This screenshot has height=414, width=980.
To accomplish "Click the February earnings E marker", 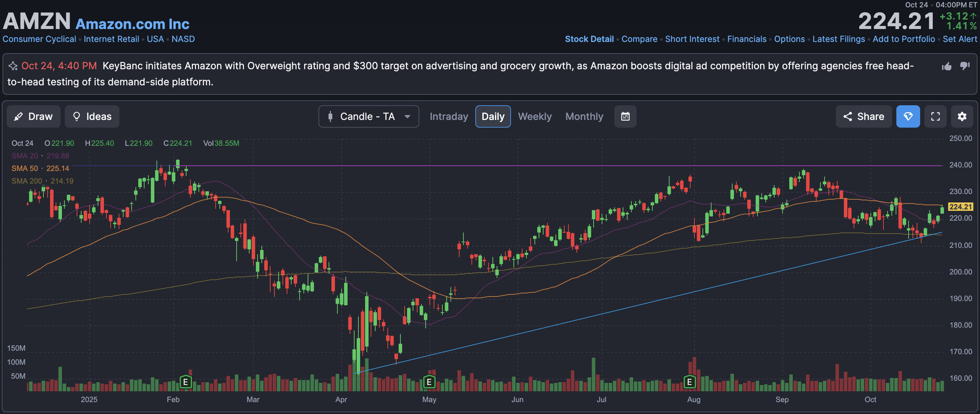I will click(x=185, y=381).
